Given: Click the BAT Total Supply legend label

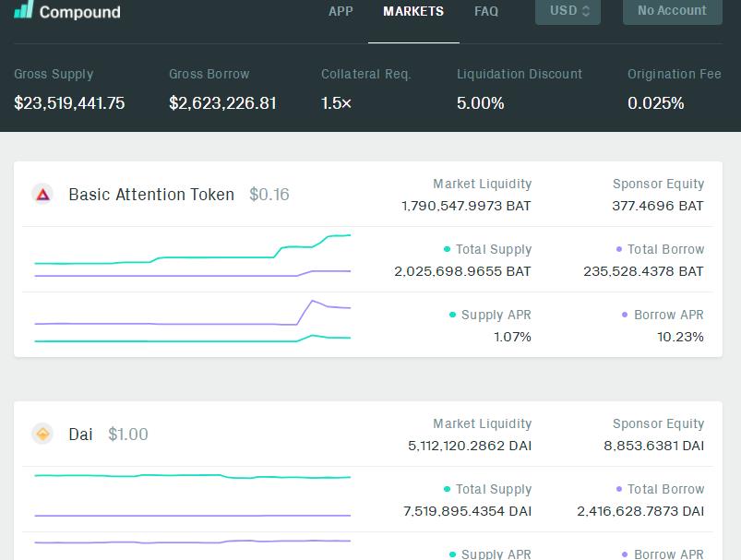Looking at the screenshot, I should 494,249.
